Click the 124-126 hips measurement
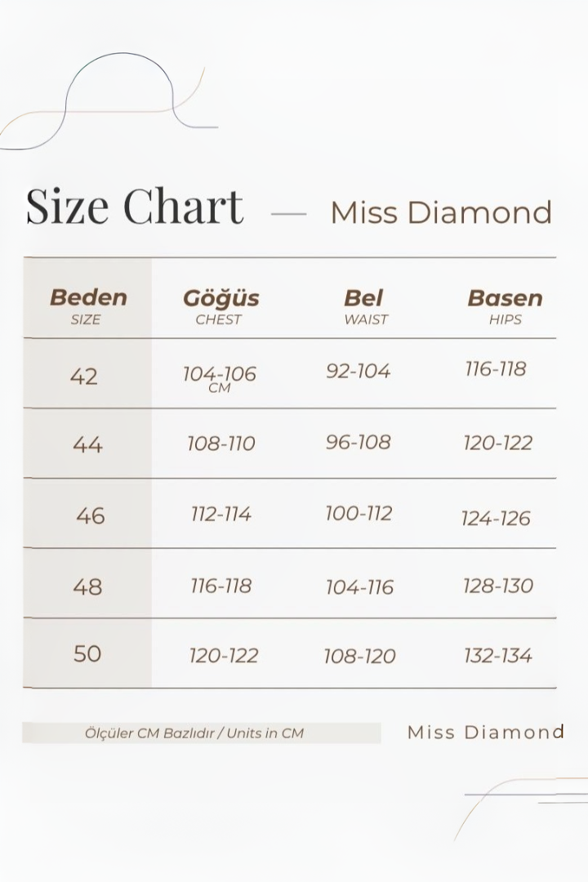The width and height of the screenshot is (588, 882). point(496,518)
